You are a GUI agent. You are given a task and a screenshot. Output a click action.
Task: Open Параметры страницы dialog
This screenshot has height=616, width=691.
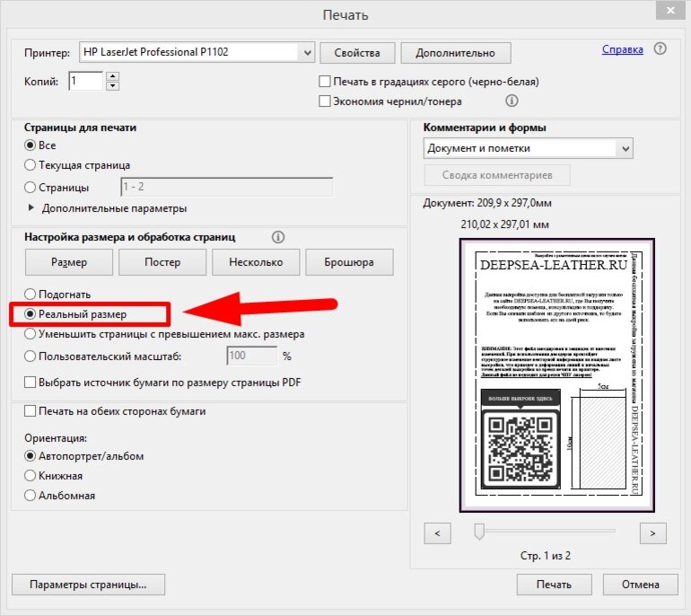click(88, 585)
